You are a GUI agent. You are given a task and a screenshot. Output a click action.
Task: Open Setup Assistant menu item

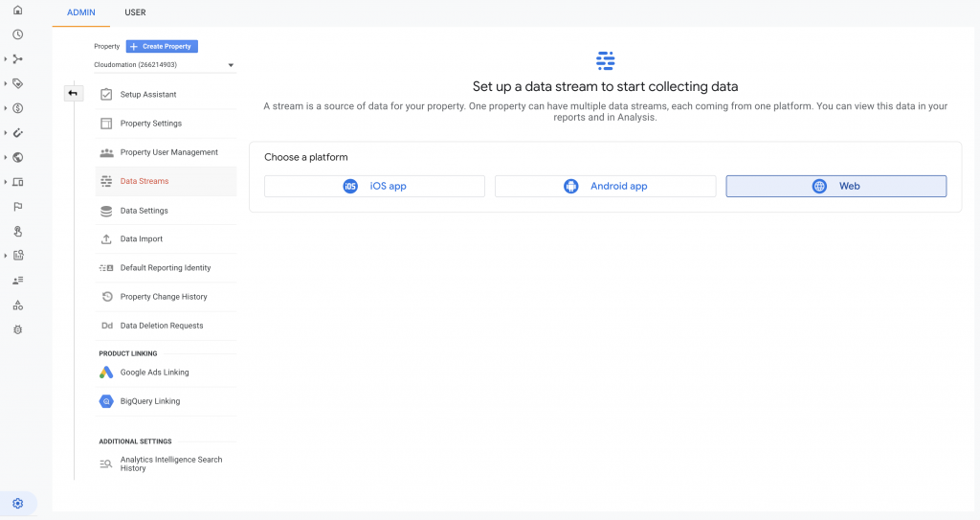click(166, 95)
